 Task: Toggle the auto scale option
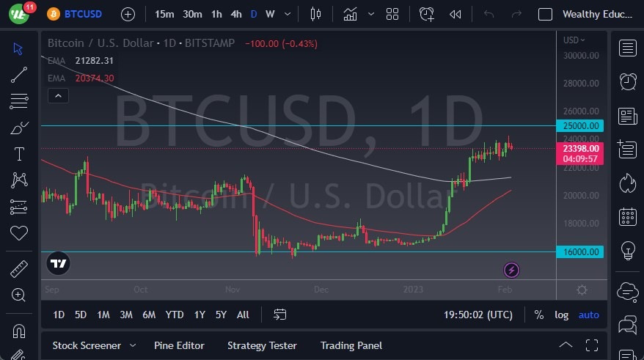click(x=588, y=315)
